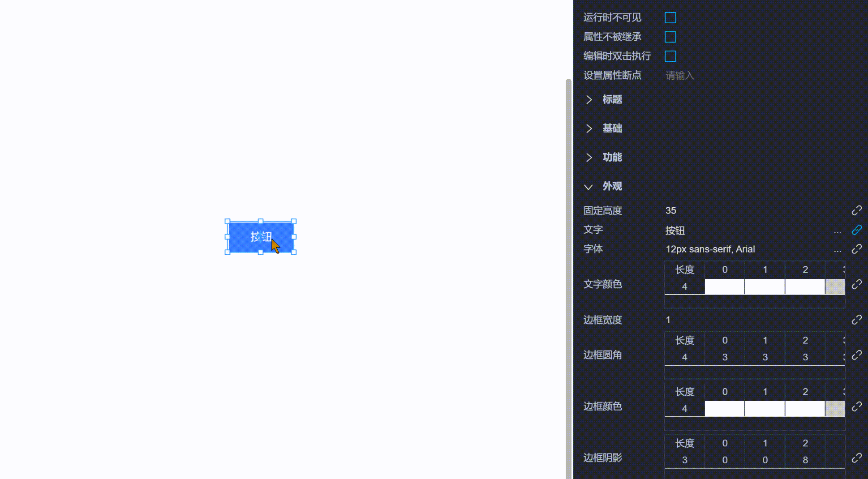Click the link icon beside 边框阴影
868x479 pixels.
coord(857,458)
